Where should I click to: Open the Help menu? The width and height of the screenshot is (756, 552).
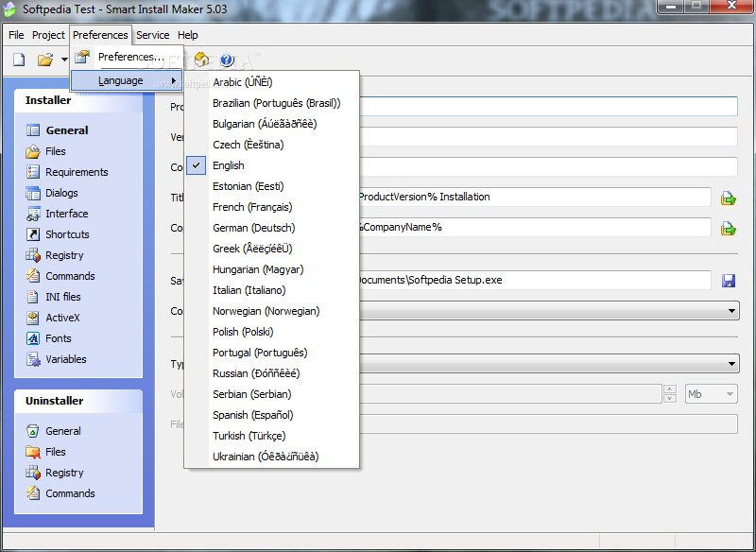tap(187, 35)
